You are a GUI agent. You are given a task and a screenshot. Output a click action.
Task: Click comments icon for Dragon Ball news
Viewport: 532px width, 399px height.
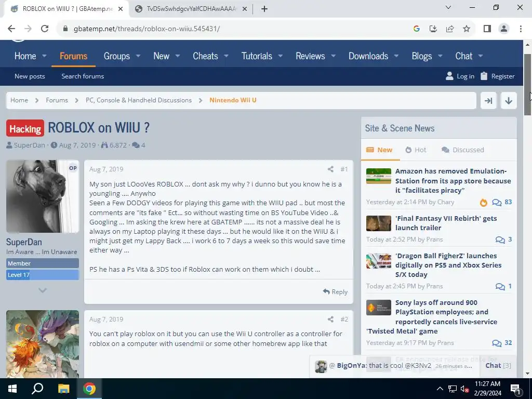(500, 286)
